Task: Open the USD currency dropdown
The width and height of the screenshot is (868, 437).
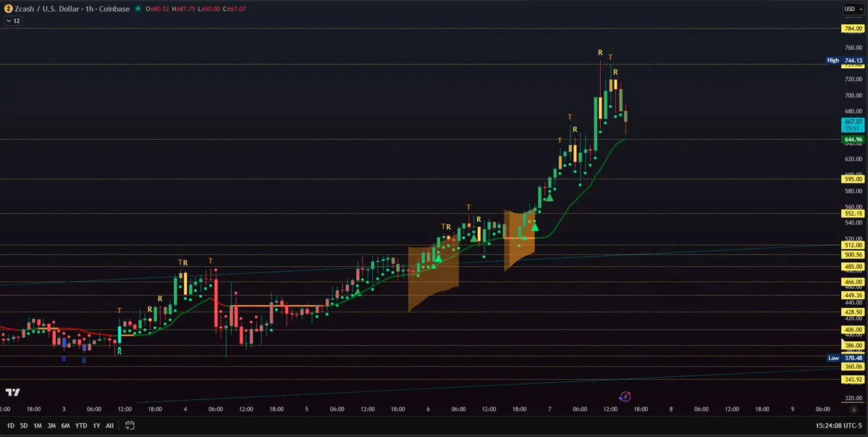Action: click(x=853, y=9)
